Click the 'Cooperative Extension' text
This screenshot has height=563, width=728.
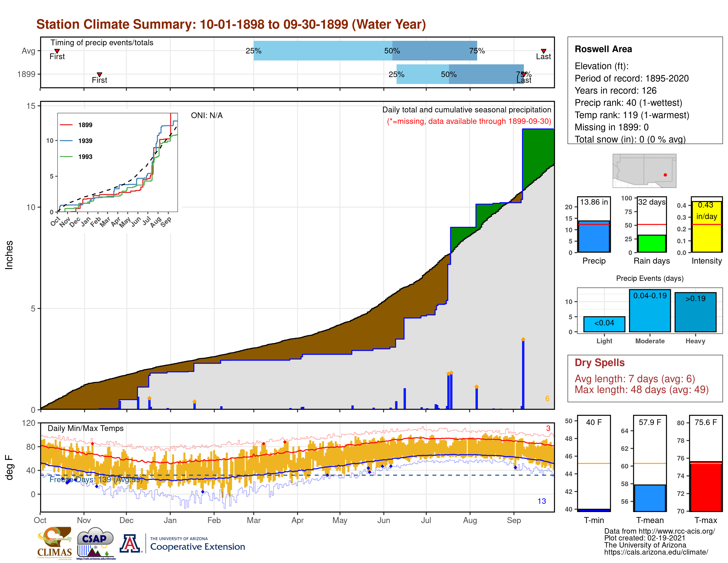click(198, 547)
